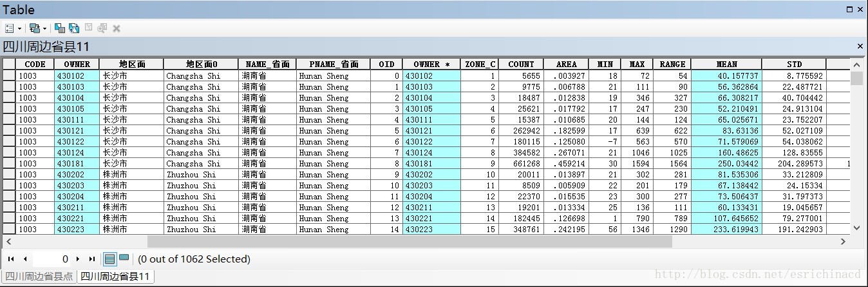Click the first OWNER column header
The image size is (868, 287).
tap(77, 64)
